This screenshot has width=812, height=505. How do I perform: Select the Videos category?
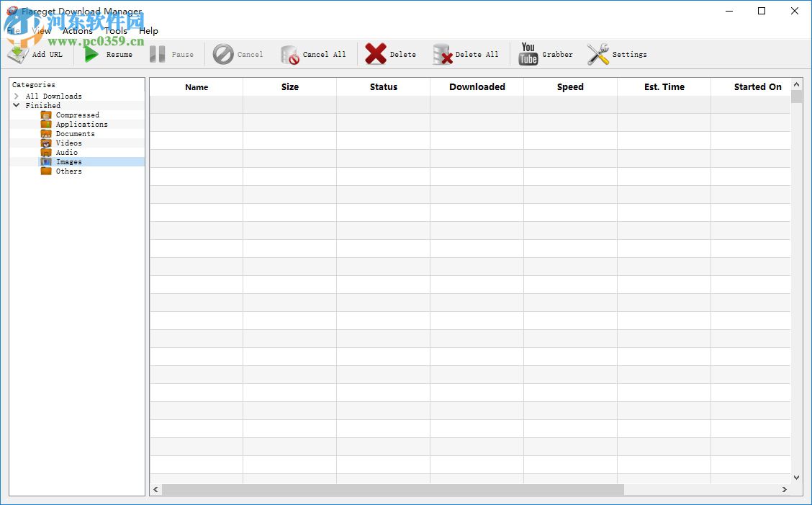click(x=69, y=143)
